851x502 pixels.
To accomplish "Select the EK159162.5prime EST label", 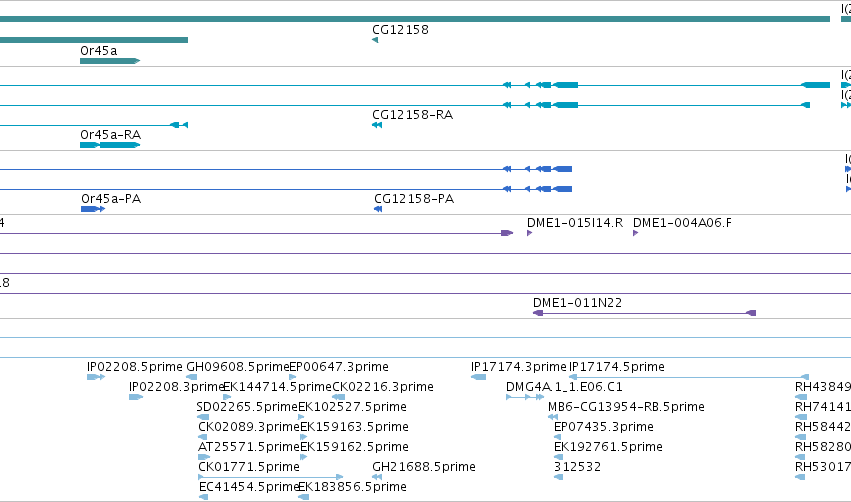I will (x=354, y=447).
